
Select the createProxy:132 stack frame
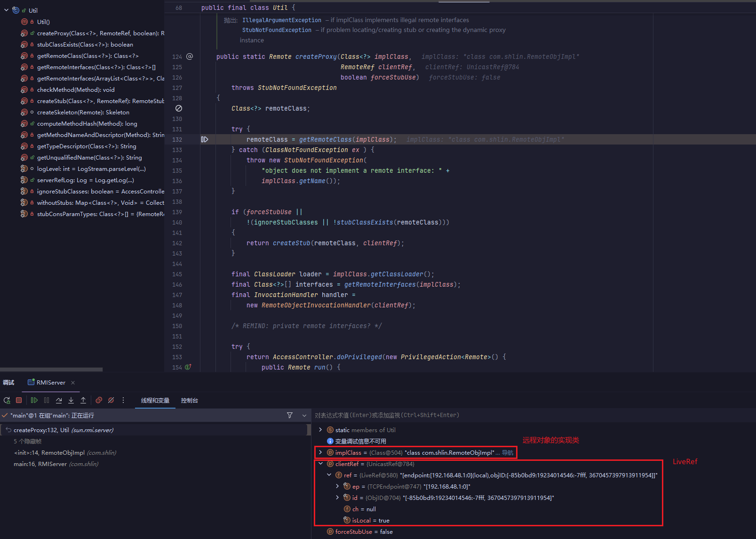pos(154,430)
